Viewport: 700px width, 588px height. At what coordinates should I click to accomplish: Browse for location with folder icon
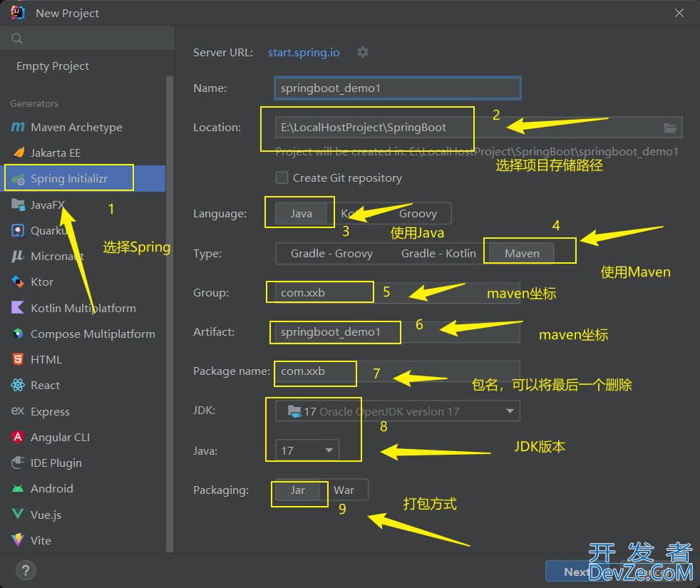(x=669, y=128)
